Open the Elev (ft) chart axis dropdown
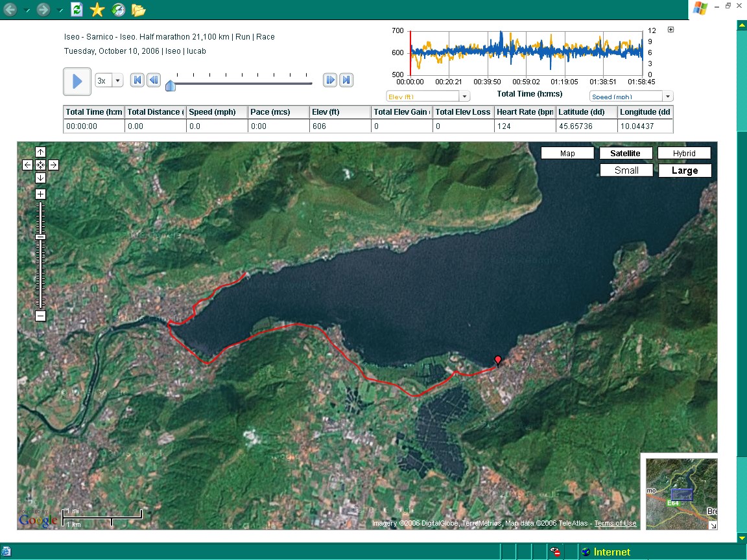Image resolution: width=747 pixels, height=560 pixels. (464, 97)
